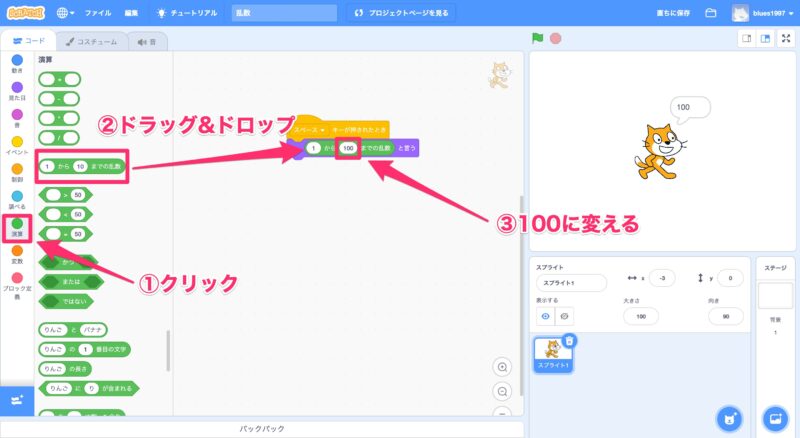
Task: Switch to the コスチューム tab
Action: pos(91,42)
